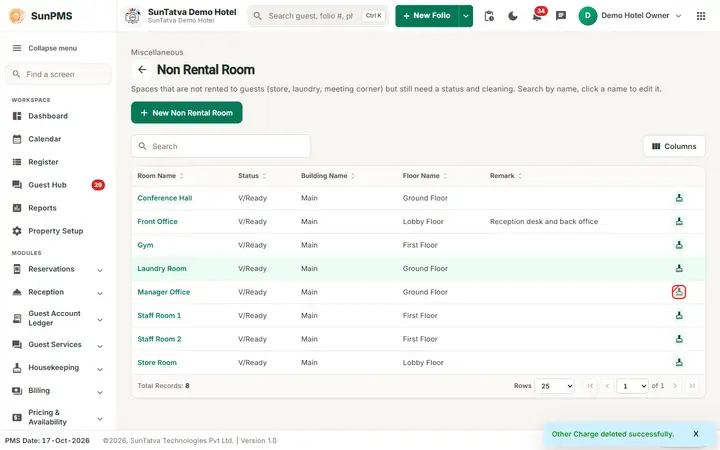The height and width of the screenshot is (450, 720).
Task: Open the apps grid menu
Action: pyautogui.click(x=701, y=16)
